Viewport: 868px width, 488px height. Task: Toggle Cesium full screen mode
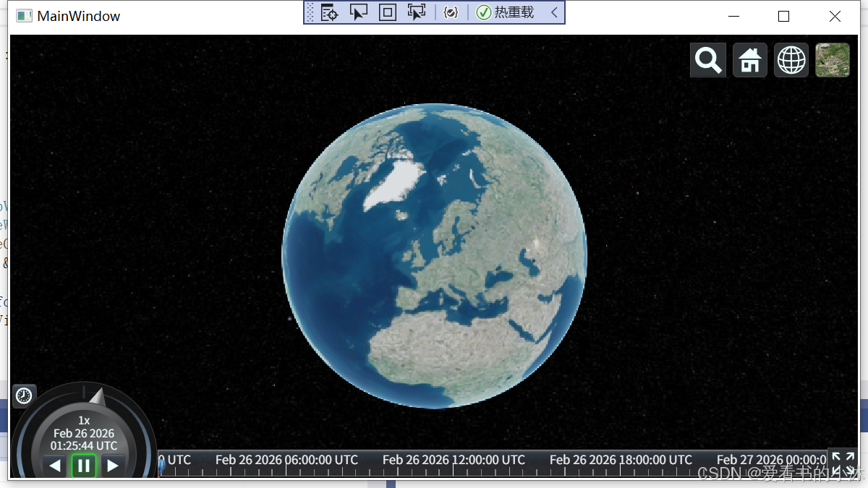point(843,463)
